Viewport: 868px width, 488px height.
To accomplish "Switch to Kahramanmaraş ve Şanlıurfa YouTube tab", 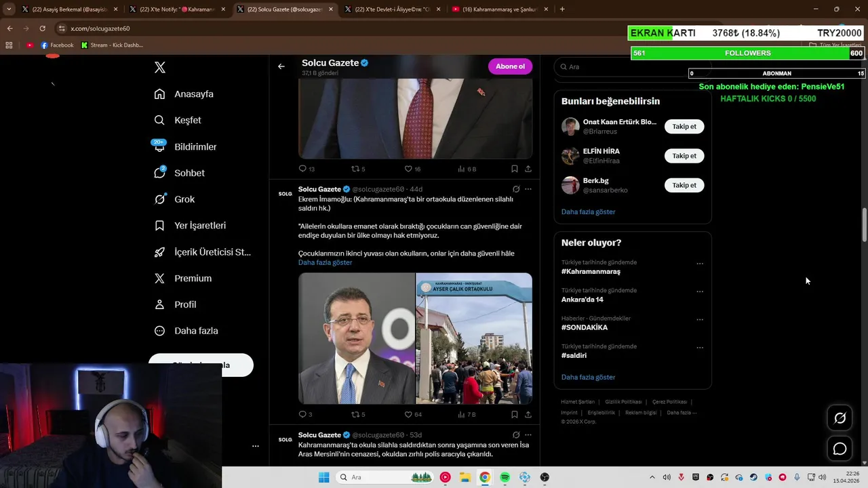I will 500,9.
